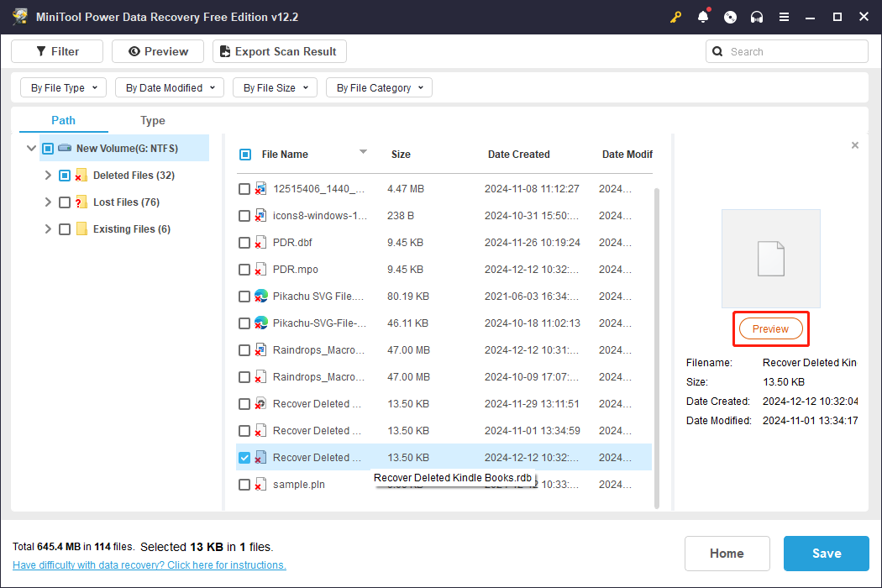882x588 pixels.
Task: Switch to the Type tab
Action: 152,120
